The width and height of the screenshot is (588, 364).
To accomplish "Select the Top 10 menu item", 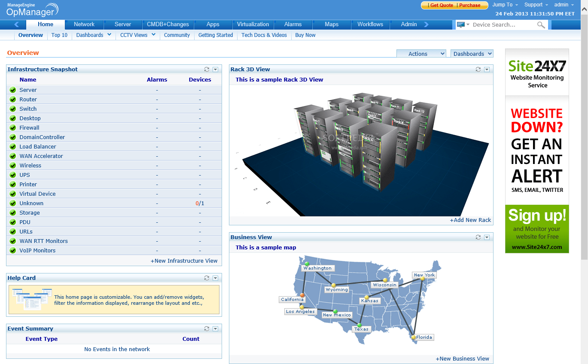I will (59, 35).
